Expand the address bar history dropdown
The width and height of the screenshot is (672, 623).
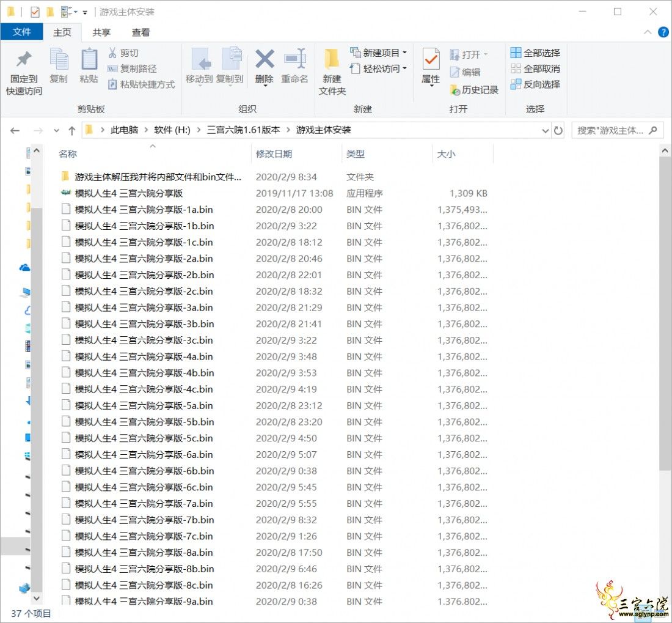[x=545, y=130]
